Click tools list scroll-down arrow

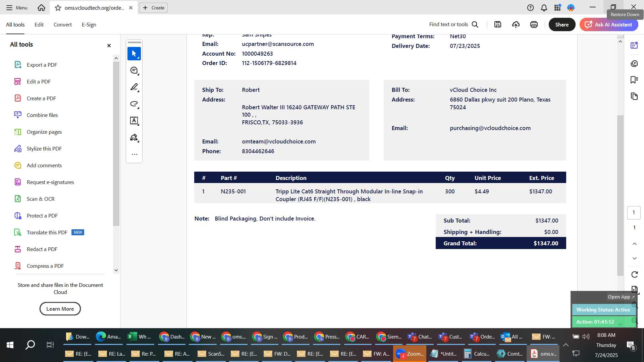click(x=116, y=270)
